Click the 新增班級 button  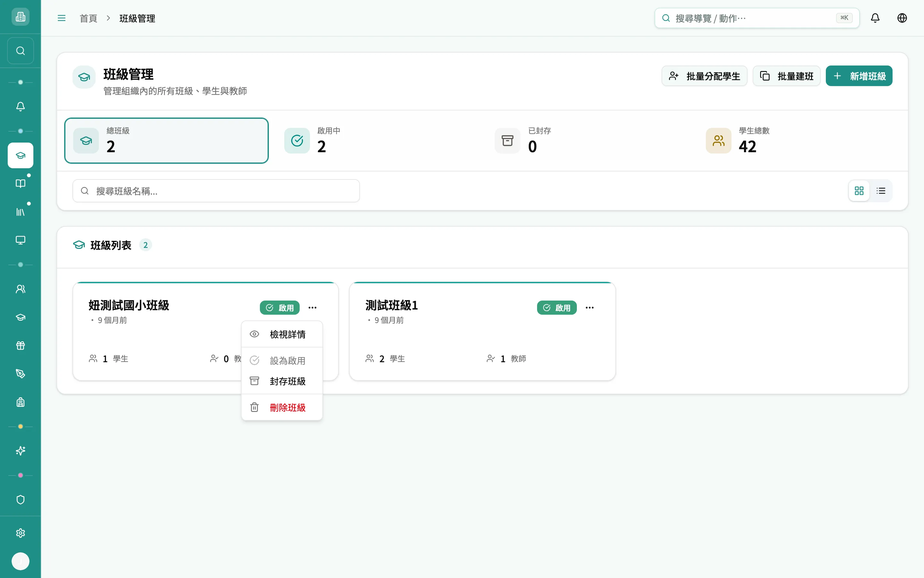coord(859,76)
